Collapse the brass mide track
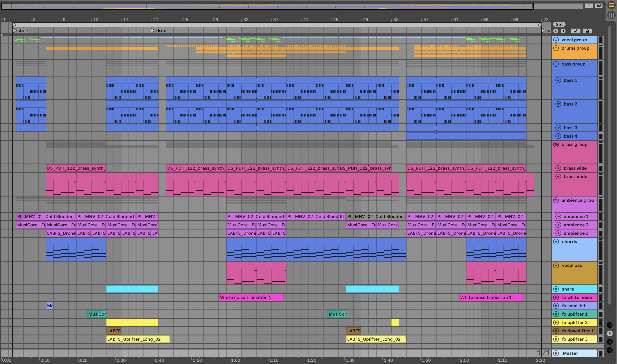 pos(558,177)
